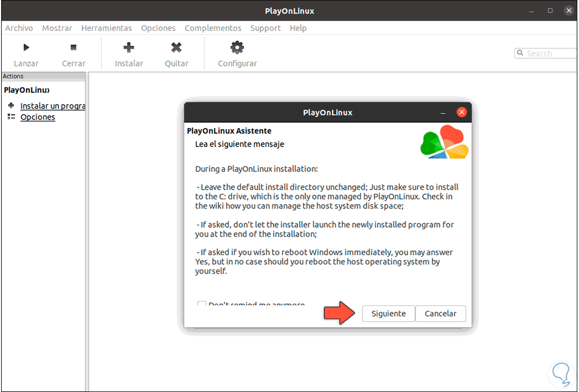Minimize the main PlayOnLinux window
Screen dimensions: 579x392
pos(531,11)
